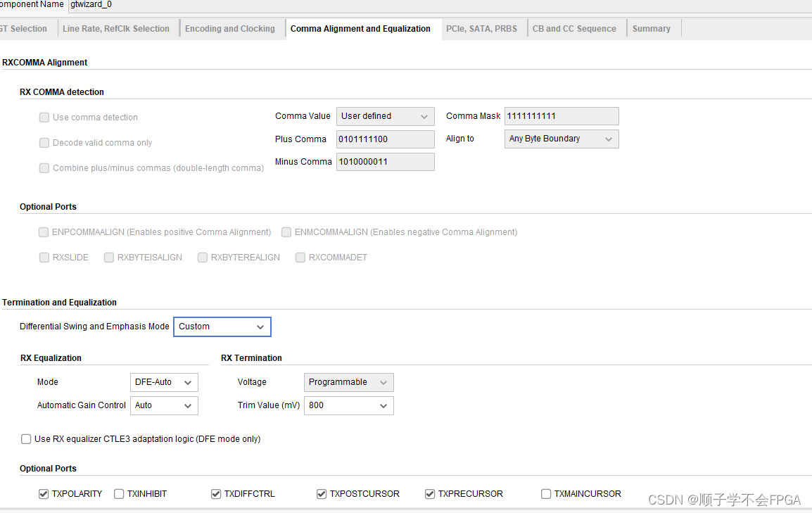Open Comma Value dropdown
This screenshot has width=812, height=513.
386,117
